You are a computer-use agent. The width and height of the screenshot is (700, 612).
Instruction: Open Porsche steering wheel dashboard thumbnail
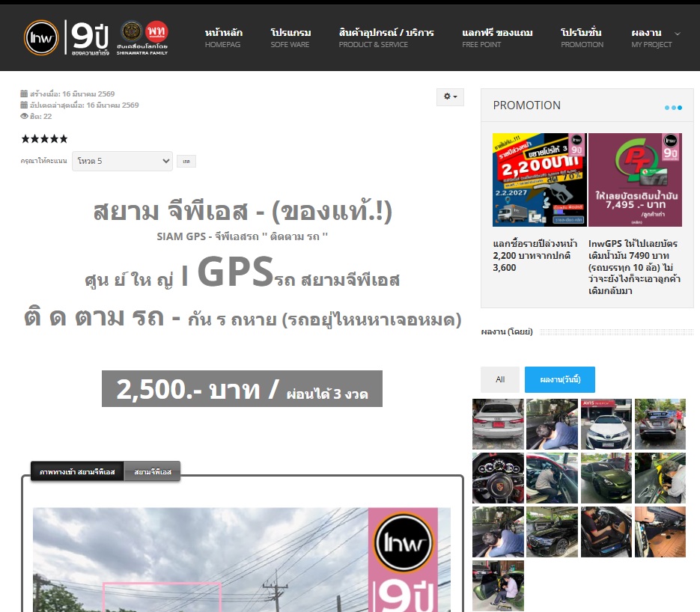tap(498, 478)
